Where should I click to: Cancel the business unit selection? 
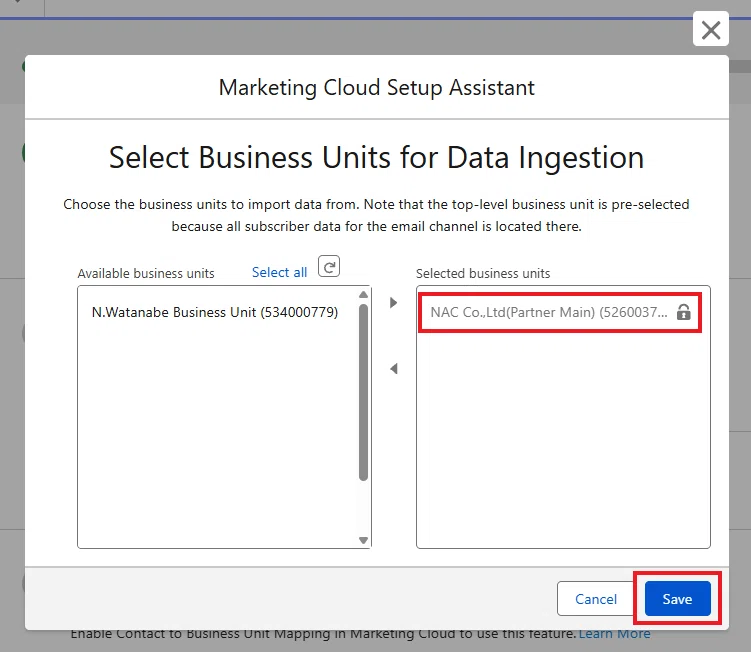pyautogui.click(x=595, y=599)
